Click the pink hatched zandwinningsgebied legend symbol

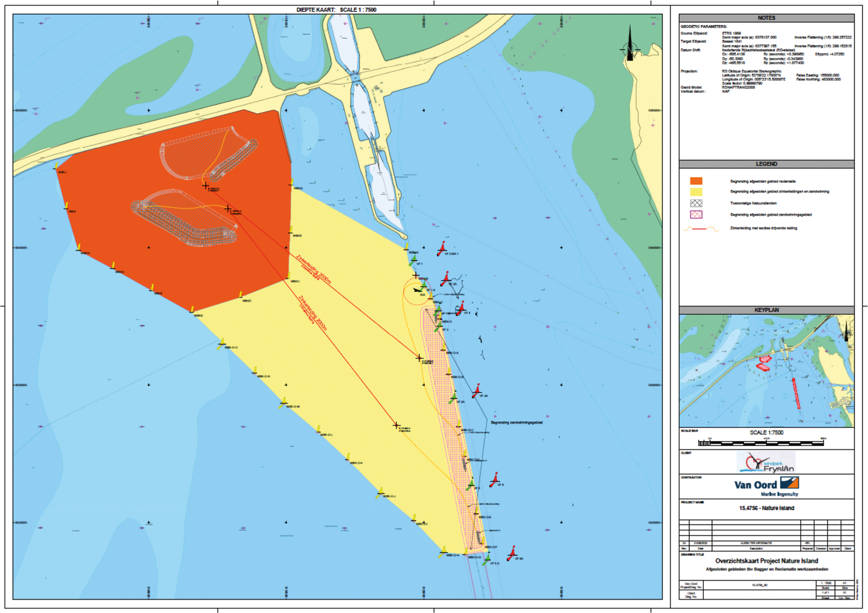point(696,215)
